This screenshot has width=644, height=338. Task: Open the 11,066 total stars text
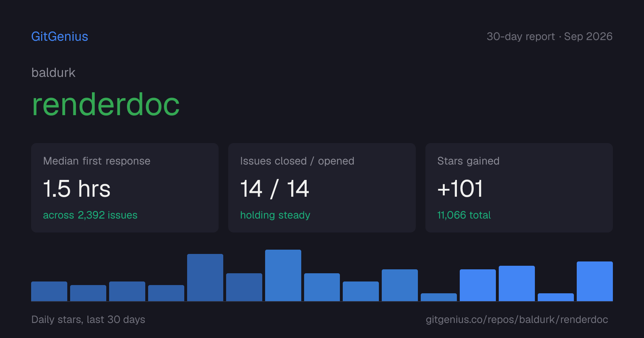tap(464, 215)
